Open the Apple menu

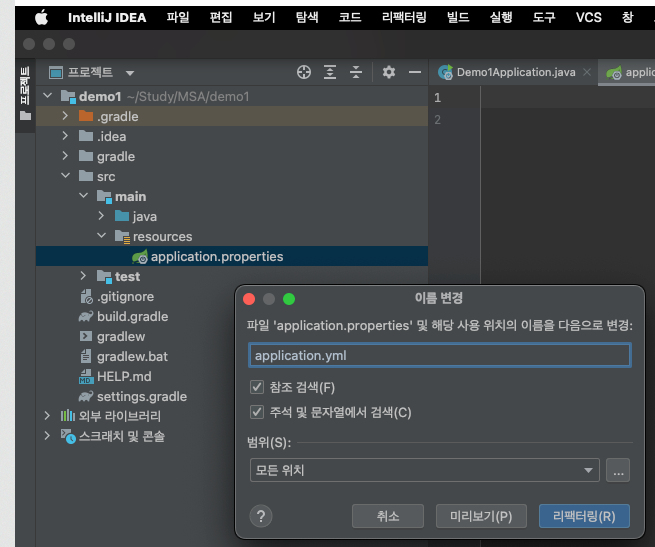[41, 18]
